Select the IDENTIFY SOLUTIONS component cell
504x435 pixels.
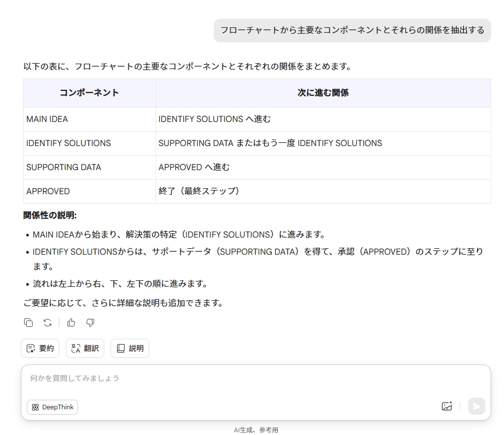pyautogui.click(x=89, y=143)
